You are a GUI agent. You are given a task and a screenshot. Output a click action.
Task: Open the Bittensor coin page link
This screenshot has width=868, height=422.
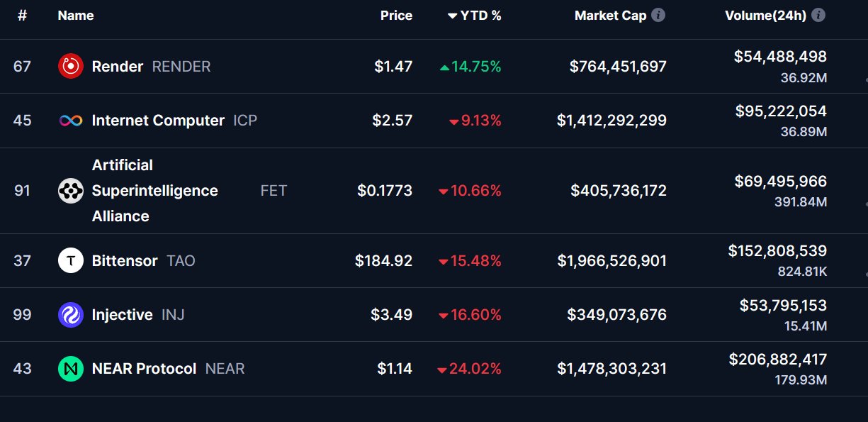(125, 261)
